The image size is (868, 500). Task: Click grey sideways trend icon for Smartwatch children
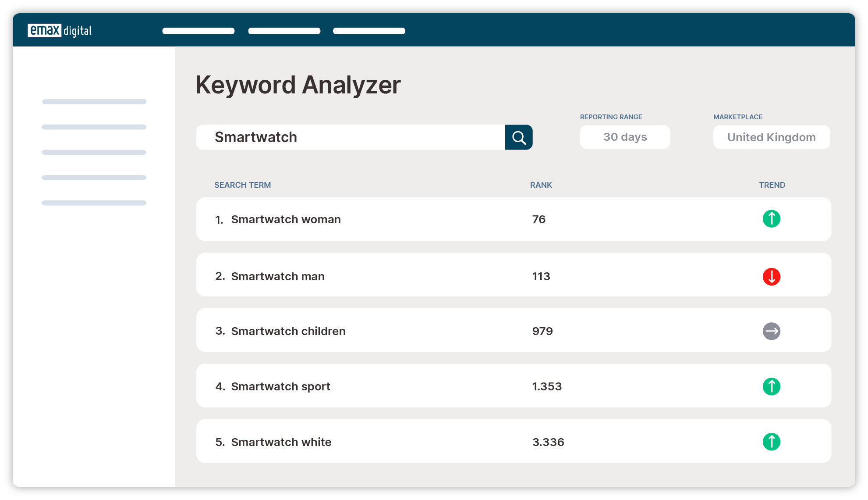pyautogui.click(x=771, y=331)
